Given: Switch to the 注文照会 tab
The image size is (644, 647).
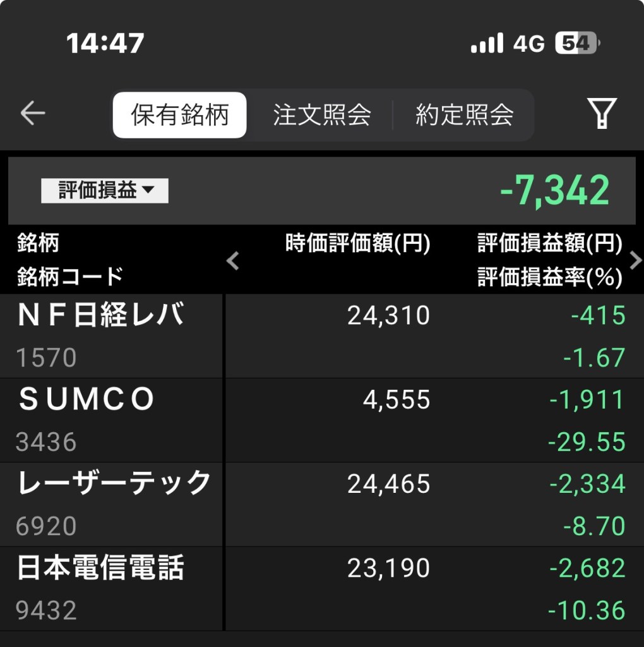Looking at the screenshot, I should (321, 115).
